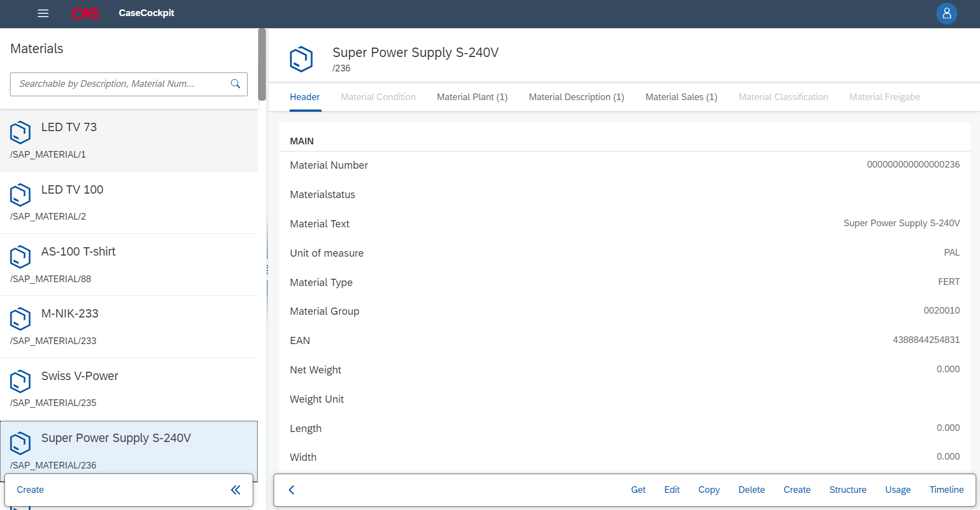Collapse the materials list with double chevron

coord(235,490)
